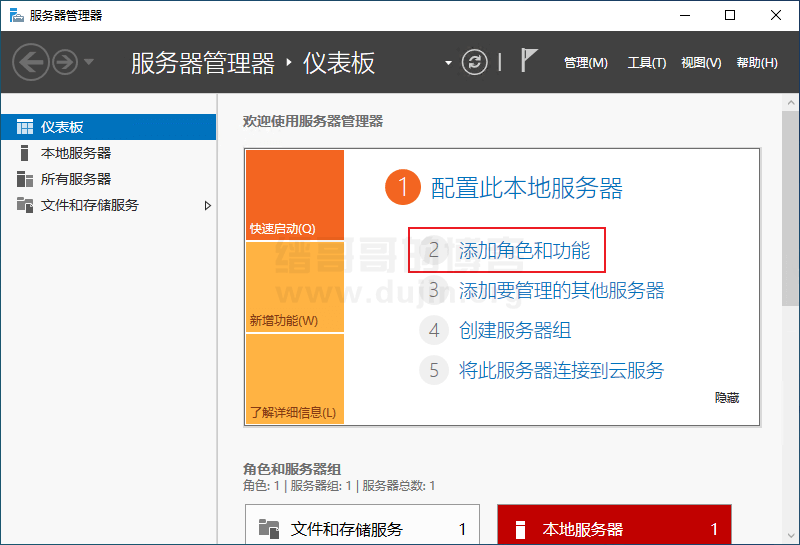Image resolution: width=800 pixels, height=545 pixels.
Task: Click the refresh dashboard icon
Action: coord(474,62)
